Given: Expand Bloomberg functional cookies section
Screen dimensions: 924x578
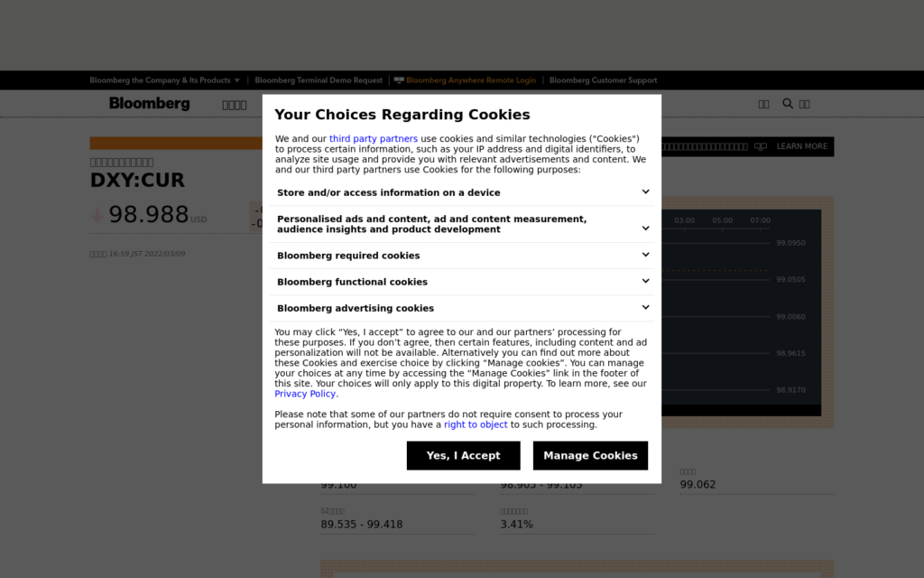Looking at the screenshot, I should (x=462, y=282).
